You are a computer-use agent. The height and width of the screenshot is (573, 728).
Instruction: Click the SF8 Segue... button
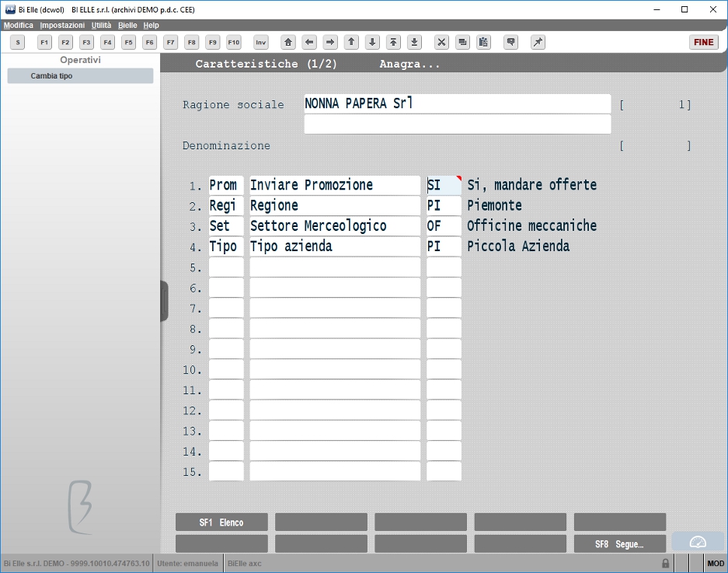(620, 543)
